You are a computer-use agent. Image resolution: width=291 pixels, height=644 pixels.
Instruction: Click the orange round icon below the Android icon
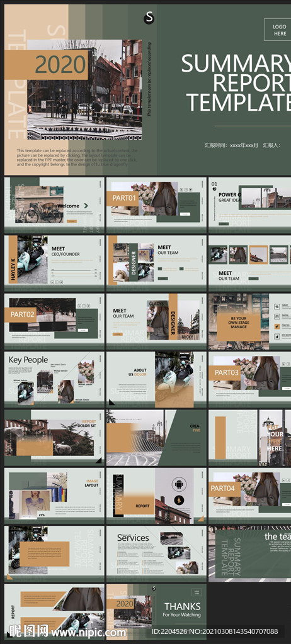(179, 500)
